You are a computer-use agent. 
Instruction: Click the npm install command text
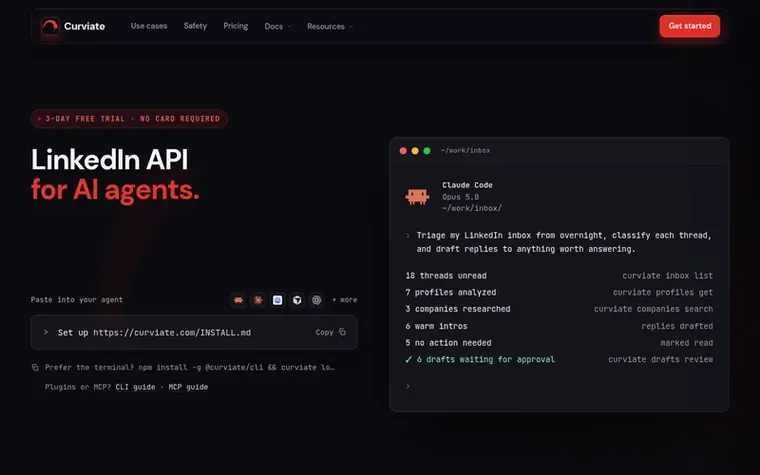coord(237,367)
